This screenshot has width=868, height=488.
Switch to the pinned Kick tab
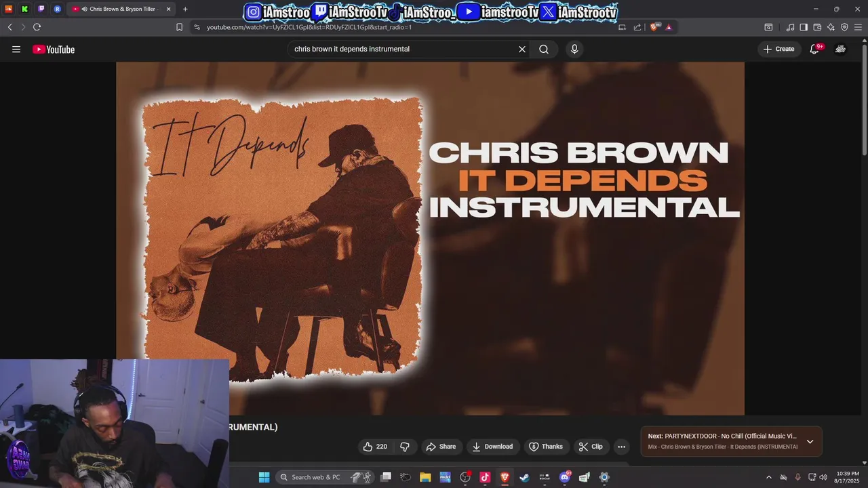[x=25, y=9]
